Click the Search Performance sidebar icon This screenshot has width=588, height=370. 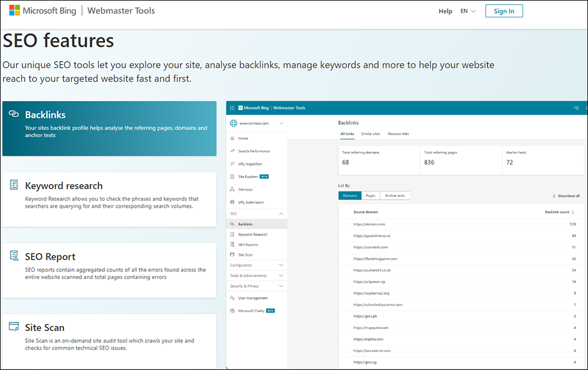click(x=232, y=151)
